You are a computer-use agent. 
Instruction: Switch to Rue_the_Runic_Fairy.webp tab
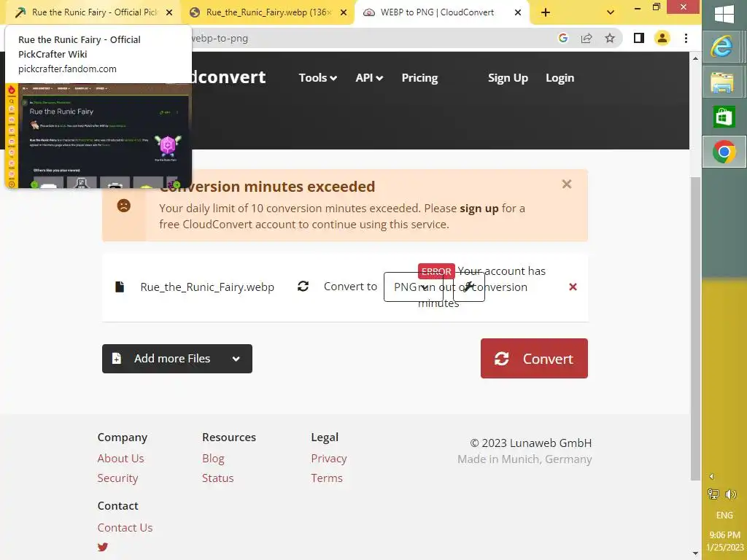tap(268, 12)
